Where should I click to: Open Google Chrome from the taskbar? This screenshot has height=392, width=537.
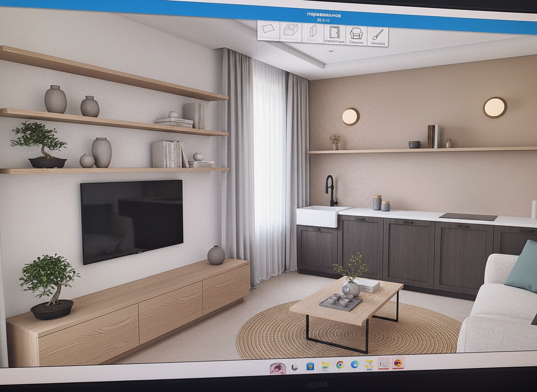pyautogui.click(x=340, y=365)
